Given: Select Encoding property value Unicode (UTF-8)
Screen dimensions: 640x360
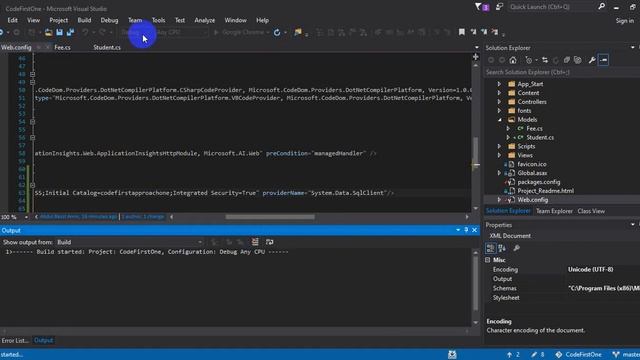Looking at the screenshot, I should click(590, 269).
